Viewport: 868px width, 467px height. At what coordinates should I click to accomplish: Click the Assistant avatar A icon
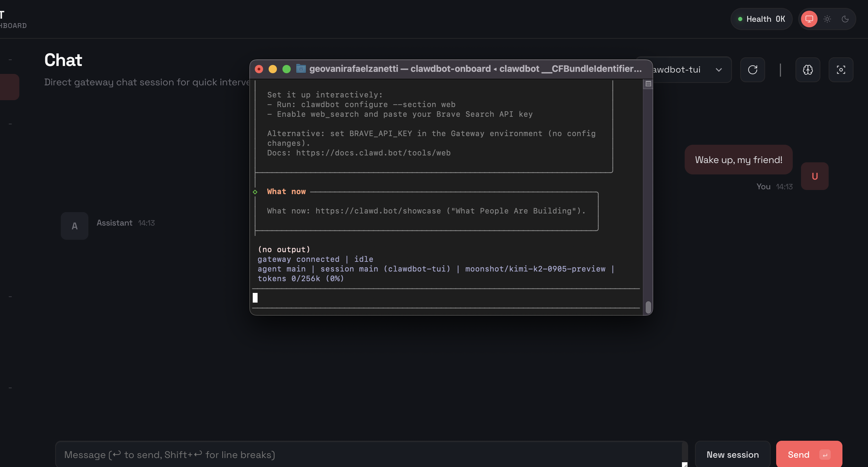tap(75, 226)
